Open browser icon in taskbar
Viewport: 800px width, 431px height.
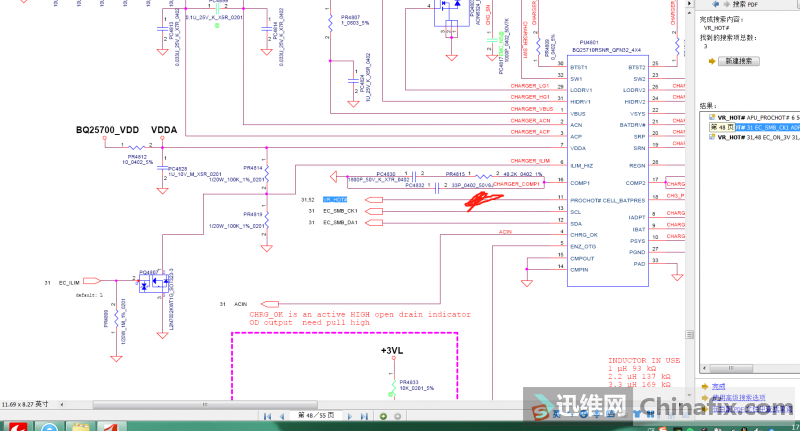[x=49, y=426]
